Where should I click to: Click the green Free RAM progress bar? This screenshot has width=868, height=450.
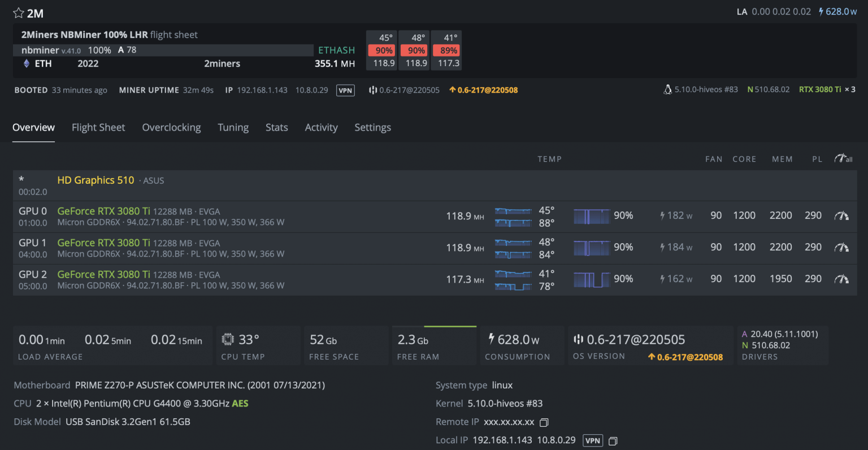pos(450,326)
